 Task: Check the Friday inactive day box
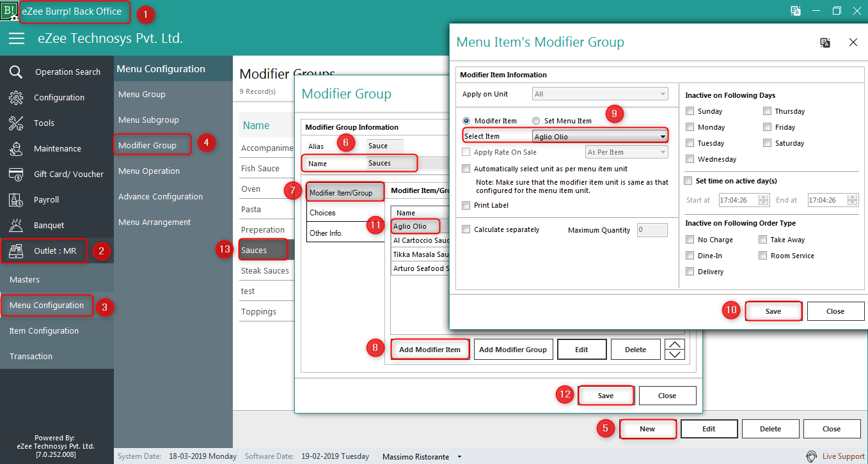coord(767,127)
